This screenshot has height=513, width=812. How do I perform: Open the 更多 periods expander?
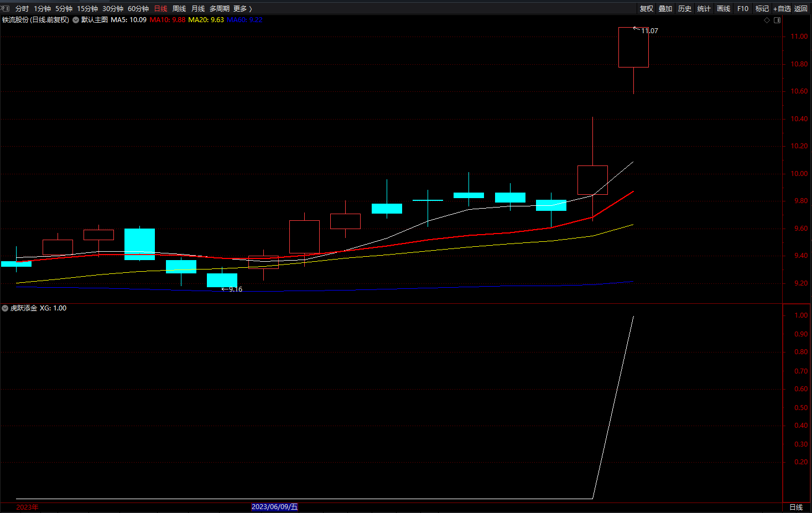coord(243,9)
